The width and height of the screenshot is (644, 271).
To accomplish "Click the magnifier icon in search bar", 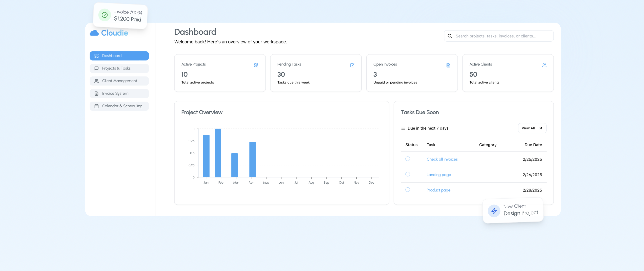I will [x=449, y=36].
